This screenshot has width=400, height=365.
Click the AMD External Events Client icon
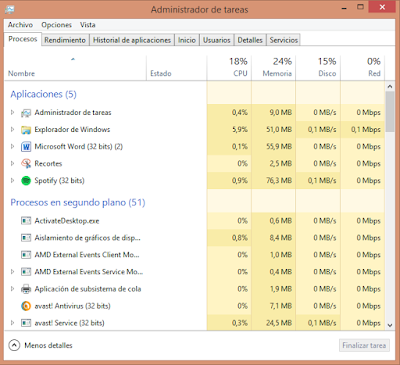point(26,255)
